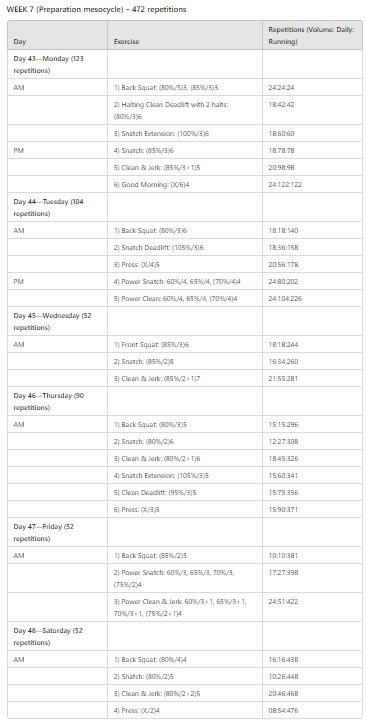The width and height of the screenshot is (367, 725).
Task: Click the Good Morning (X/6)4 cell
Action: [x=185, y=184]
